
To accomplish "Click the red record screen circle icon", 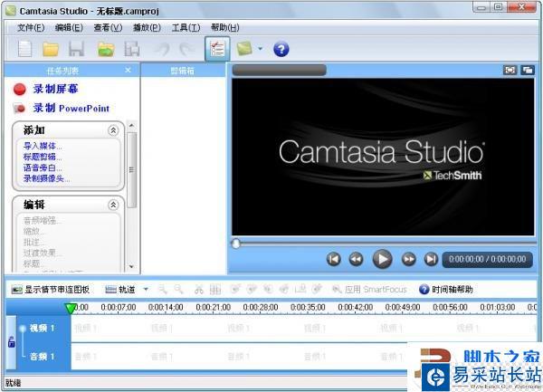I will click(20, 90).
